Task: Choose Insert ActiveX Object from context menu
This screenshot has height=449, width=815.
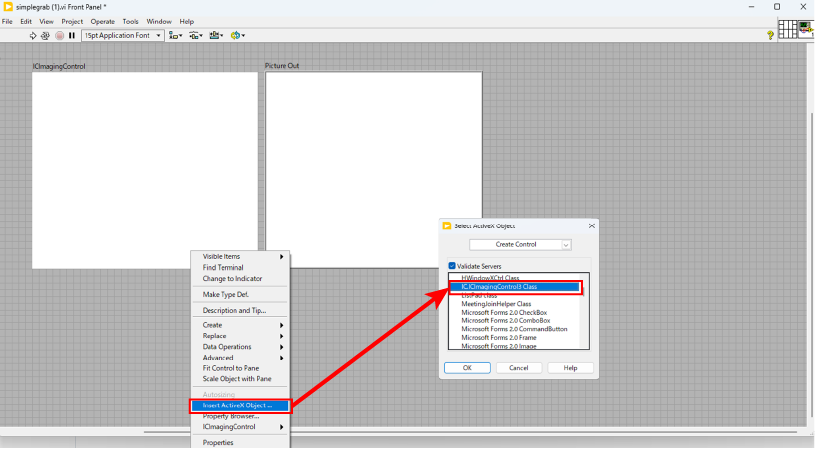Action: click(238, 405)
